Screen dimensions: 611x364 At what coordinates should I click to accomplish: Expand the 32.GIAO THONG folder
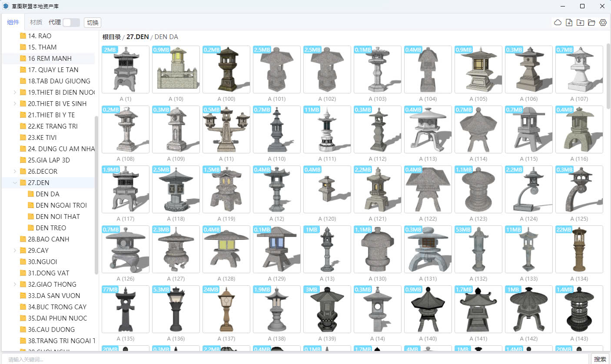click(15, 284)
